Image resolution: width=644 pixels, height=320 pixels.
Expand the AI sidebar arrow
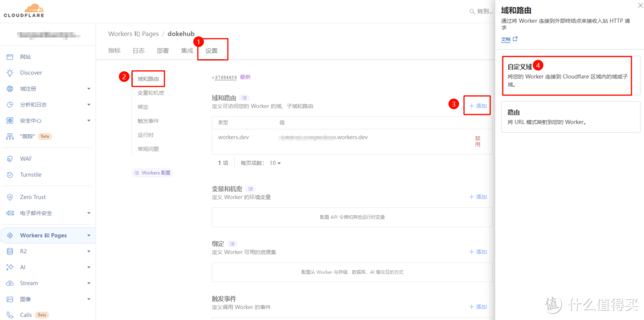88,268
